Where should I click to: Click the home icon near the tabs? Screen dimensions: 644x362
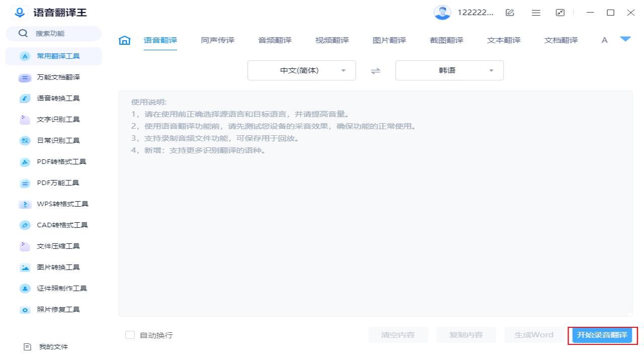(x=124, y=40)
